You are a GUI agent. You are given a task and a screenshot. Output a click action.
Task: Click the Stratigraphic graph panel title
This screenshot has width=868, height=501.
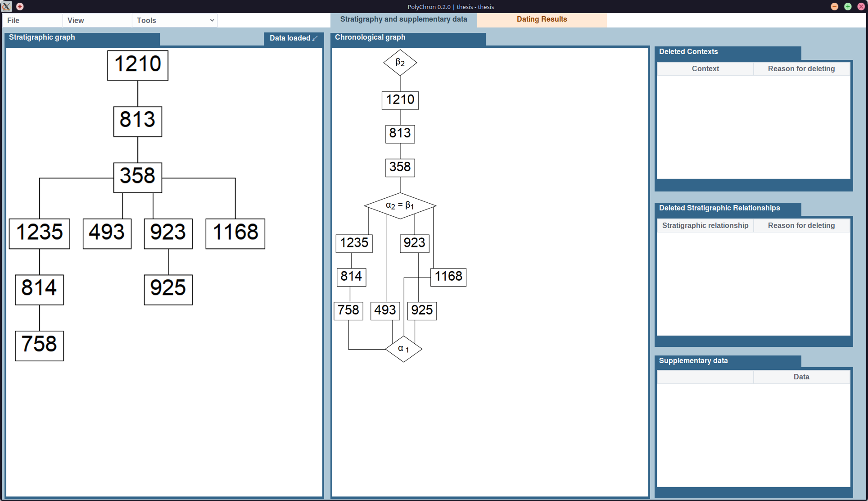[x=42, y=37]
